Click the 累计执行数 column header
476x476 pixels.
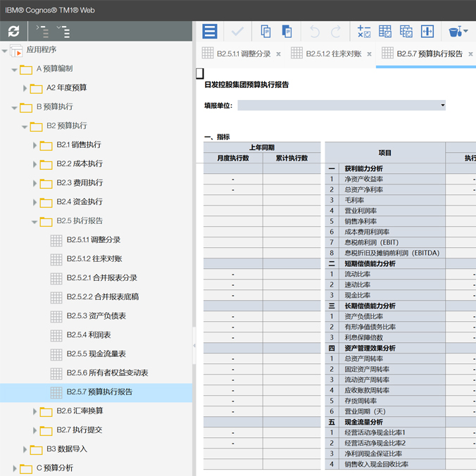click(292, 158)
